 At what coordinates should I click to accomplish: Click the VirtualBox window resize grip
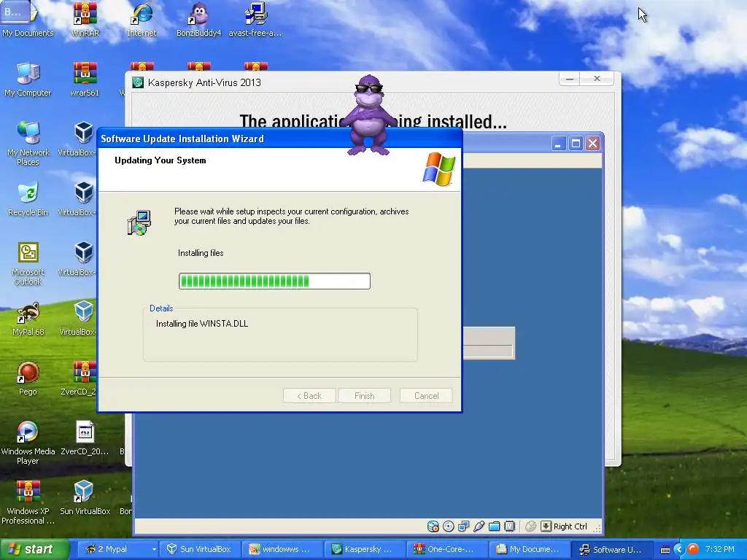click(x=597, y=528)
